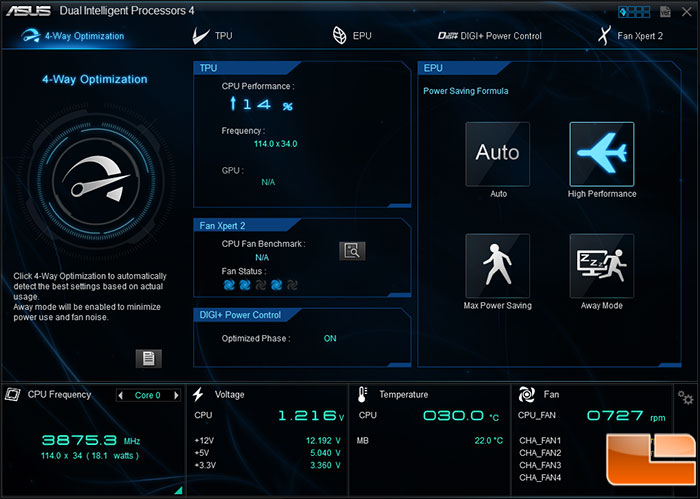Switch to the TPU tab
Viewport: 700px width, 499px height.
[x=213, y=36]
